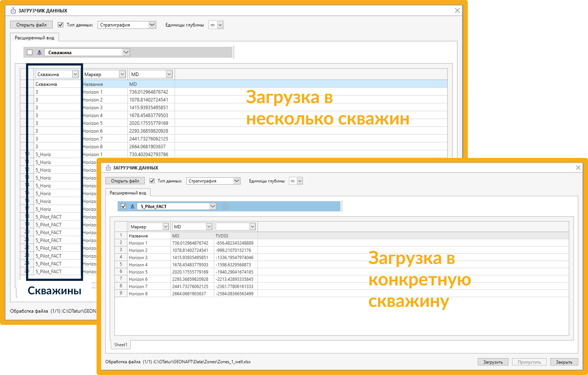Click Horizon 4 cell in front window table
The height and width of the screenshot is (375, 588).
point(149,265)
